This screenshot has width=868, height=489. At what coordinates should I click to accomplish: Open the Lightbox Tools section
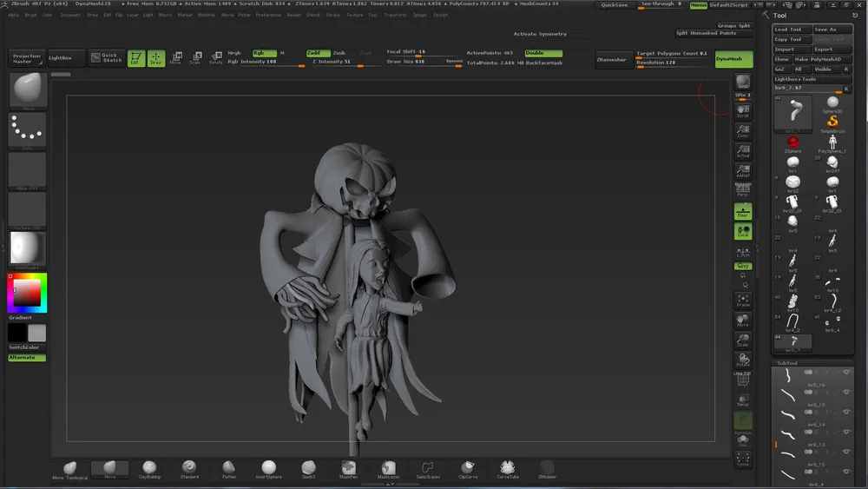point(795,79)
